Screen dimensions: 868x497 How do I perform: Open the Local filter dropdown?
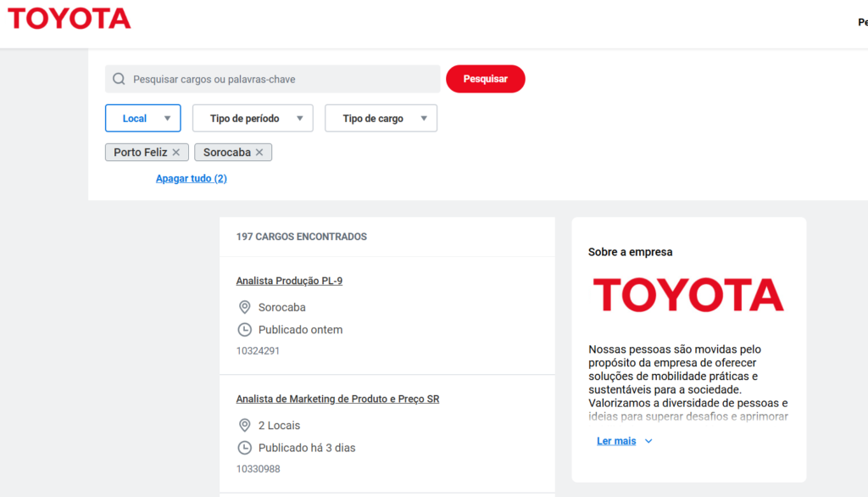tap(142, 118)
